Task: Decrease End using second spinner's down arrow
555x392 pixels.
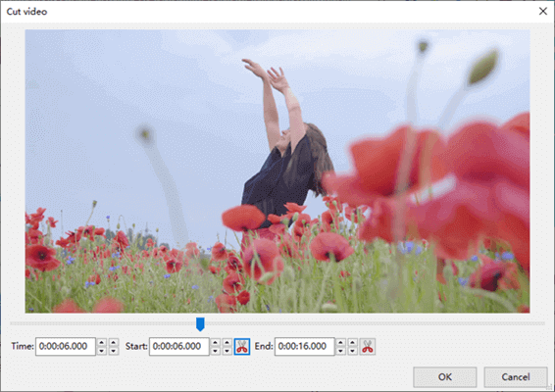Action: tap(353, 351)
